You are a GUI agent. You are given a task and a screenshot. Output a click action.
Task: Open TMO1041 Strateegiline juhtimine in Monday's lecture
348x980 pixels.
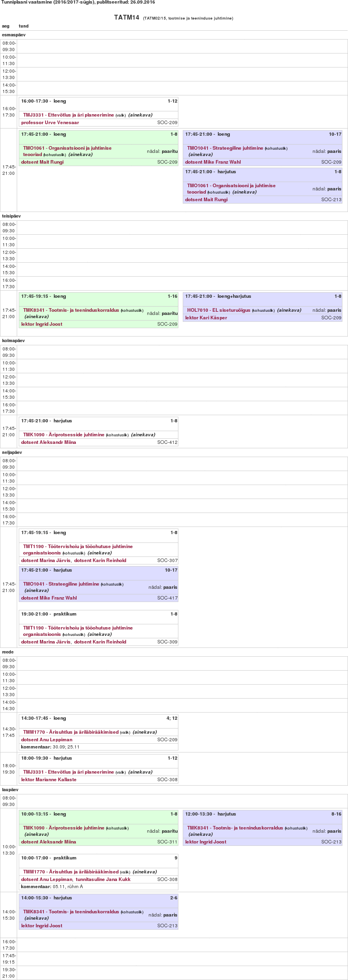pos(225,148)
